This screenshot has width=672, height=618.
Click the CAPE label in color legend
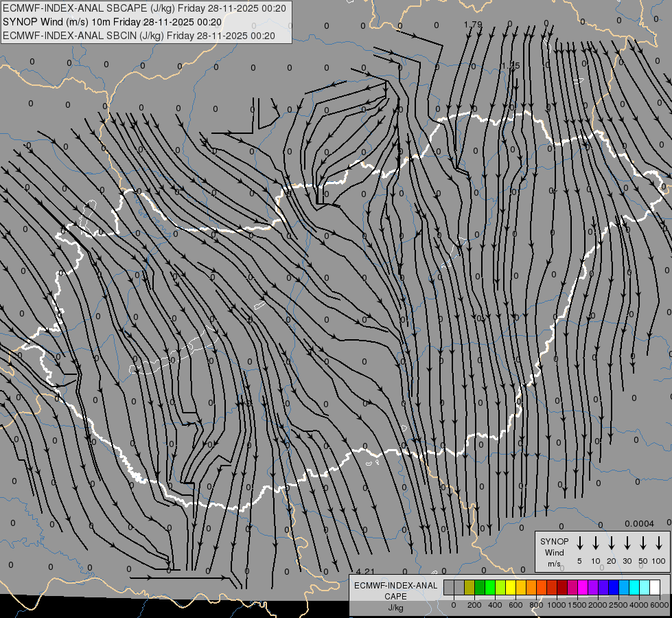pos(395,597)
